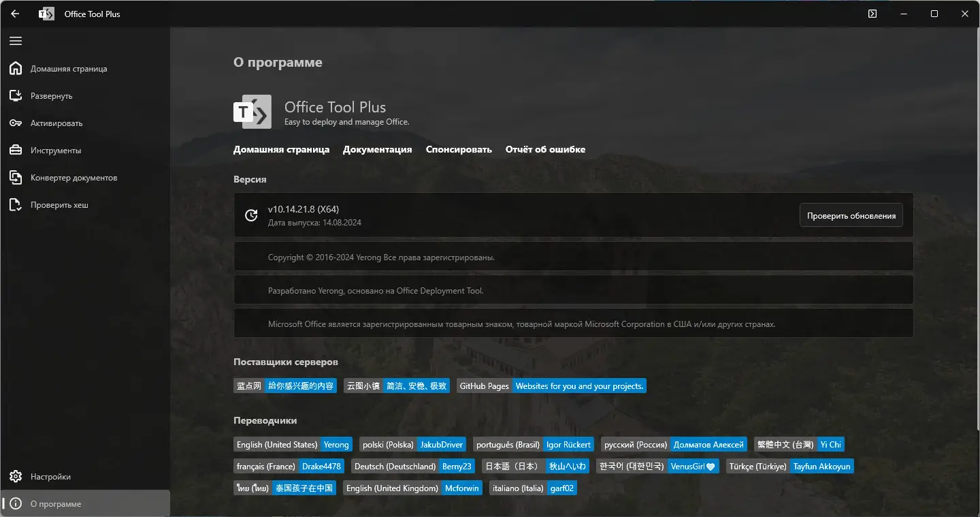Click the refresh icon beside version number
Screen dimensions: 980x517
[251, 215]
